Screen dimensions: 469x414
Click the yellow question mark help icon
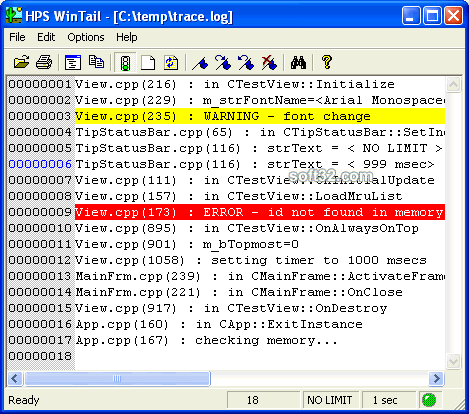(327, 62)
